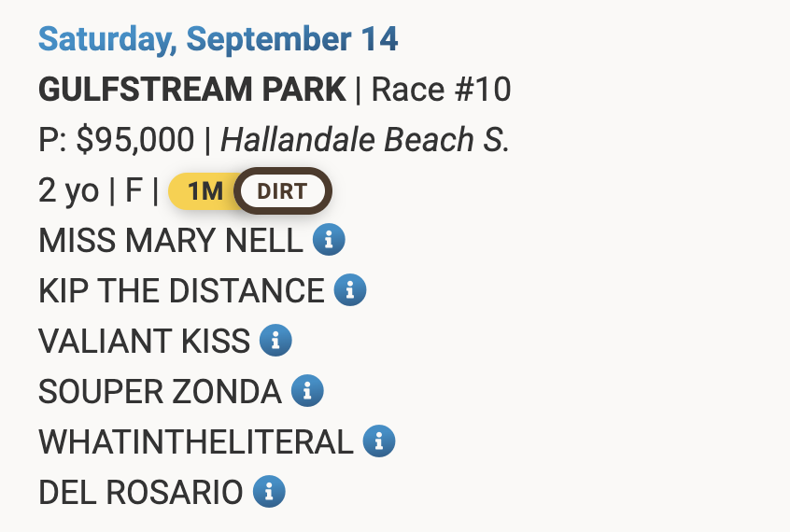790x532 pixels.
Task: Click info icon next to Whatintheliteral
Action: coord(379,441)
